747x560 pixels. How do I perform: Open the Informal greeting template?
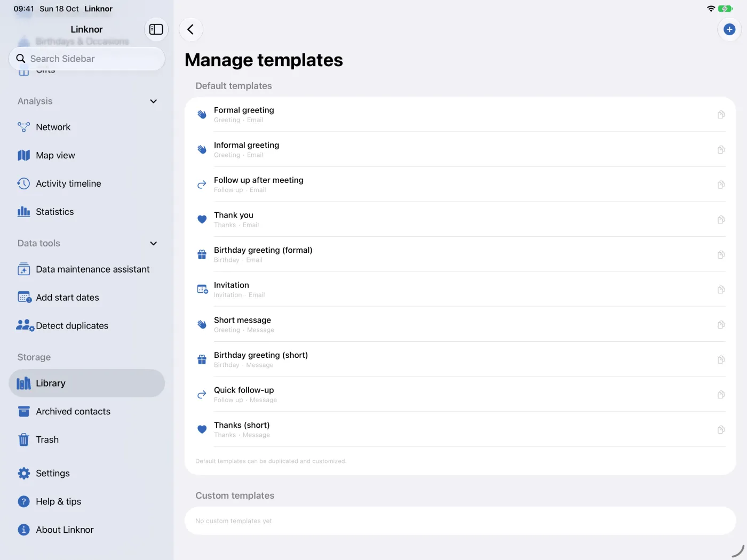460,150
